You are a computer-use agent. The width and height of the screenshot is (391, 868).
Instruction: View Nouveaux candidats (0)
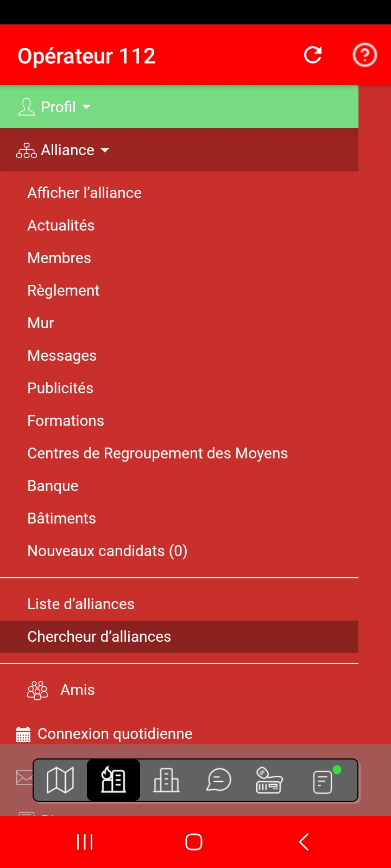coord(107,551)
